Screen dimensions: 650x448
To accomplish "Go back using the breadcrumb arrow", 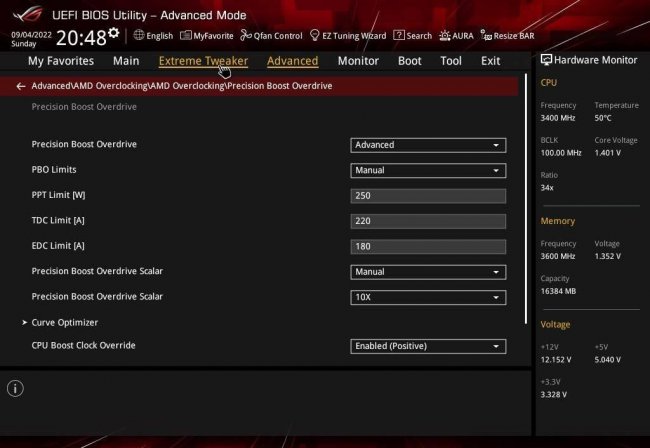I will click(20, 86).
